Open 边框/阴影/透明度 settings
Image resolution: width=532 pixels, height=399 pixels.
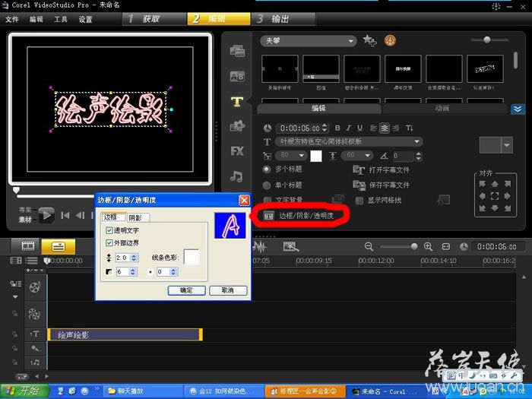tap(299, 216)
